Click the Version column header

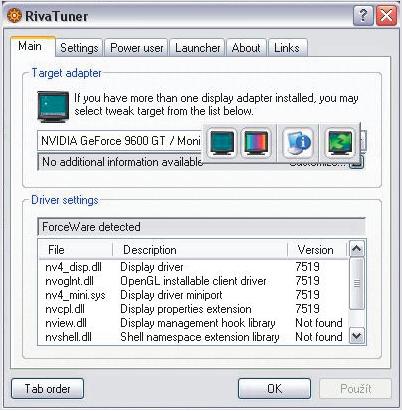[x=317, y=250]
